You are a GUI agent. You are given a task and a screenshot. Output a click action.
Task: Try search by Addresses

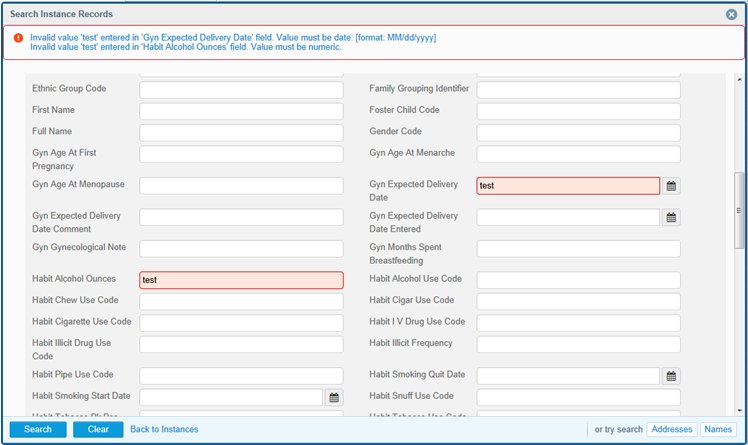click(672, 429)
